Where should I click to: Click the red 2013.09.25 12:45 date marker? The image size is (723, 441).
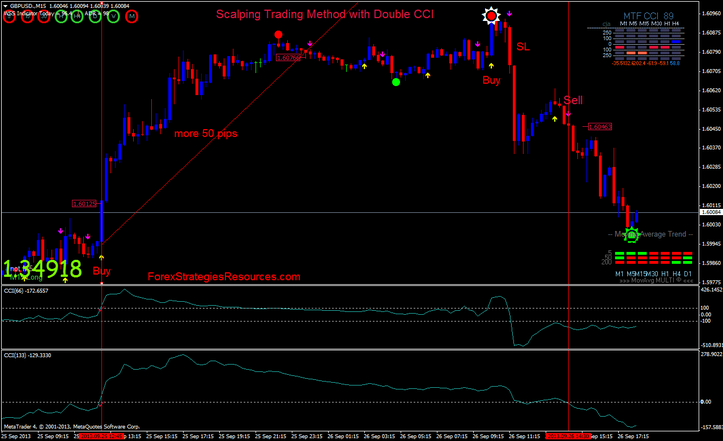(x=101, y=436)
